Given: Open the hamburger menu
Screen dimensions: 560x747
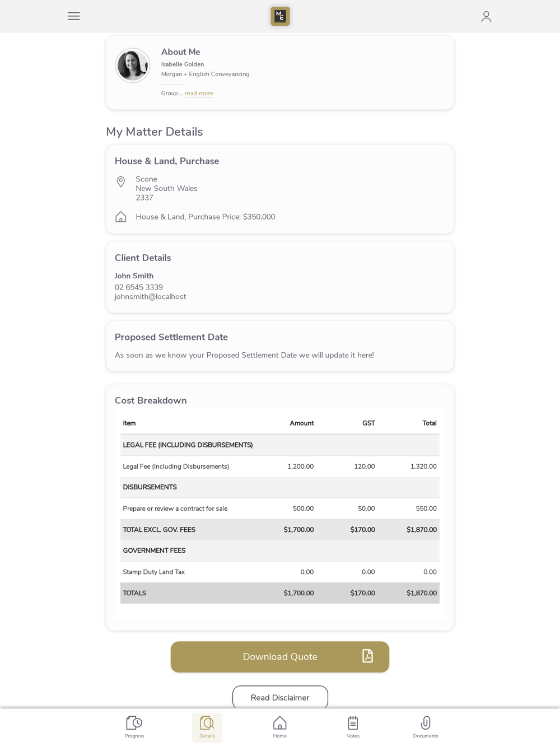Looking at the screenshot, I should coord(73,16).
